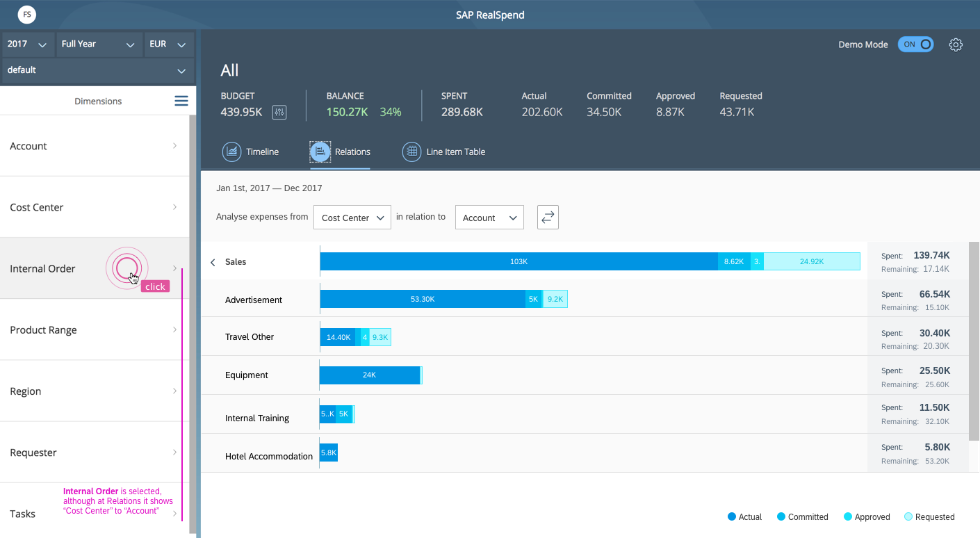Open the FS user avatar menu

tap(27, 14)
